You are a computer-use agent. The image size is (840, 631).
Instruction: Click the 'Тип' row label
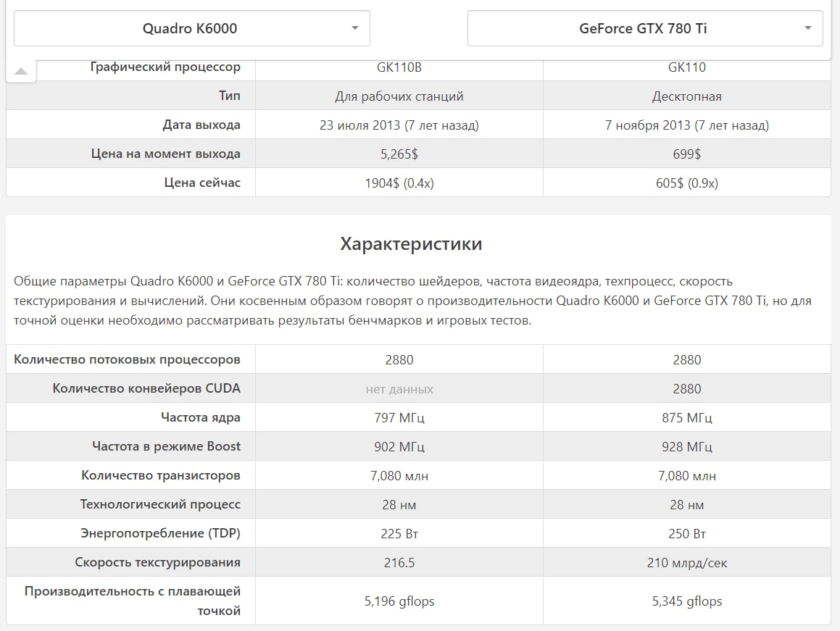229,96
